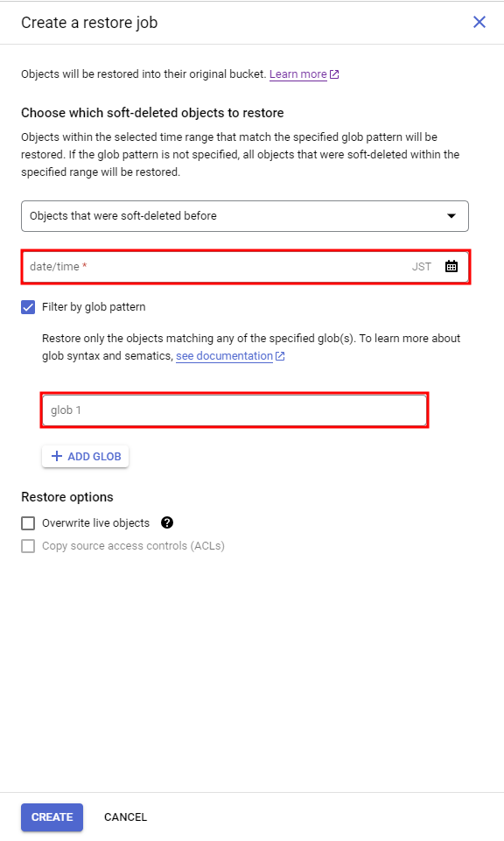Click external-link icon beside Learn more
504x841 pixels.
click(x=334, y=74)
